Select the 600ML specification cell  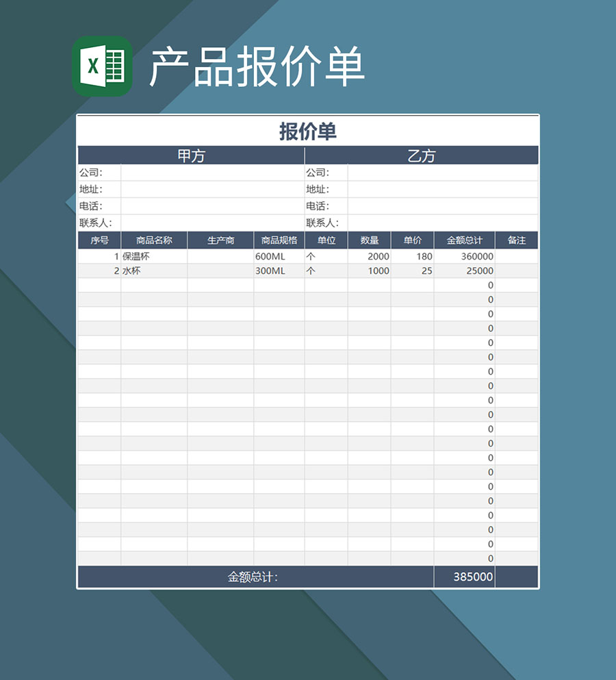click(279, 256)
